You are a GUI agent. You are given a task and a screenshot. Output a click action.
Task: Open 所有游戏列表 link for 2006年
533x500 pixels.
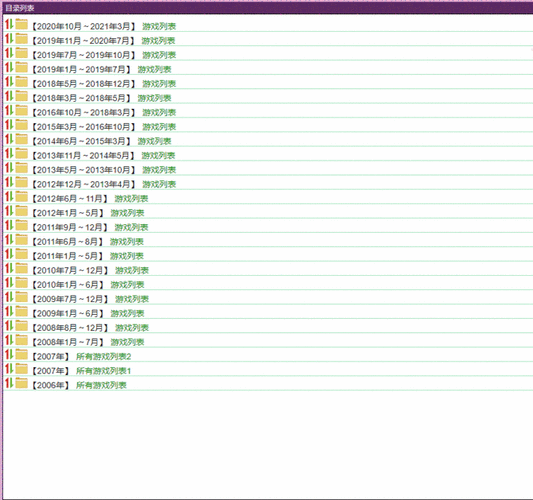(x=101, y=385)
